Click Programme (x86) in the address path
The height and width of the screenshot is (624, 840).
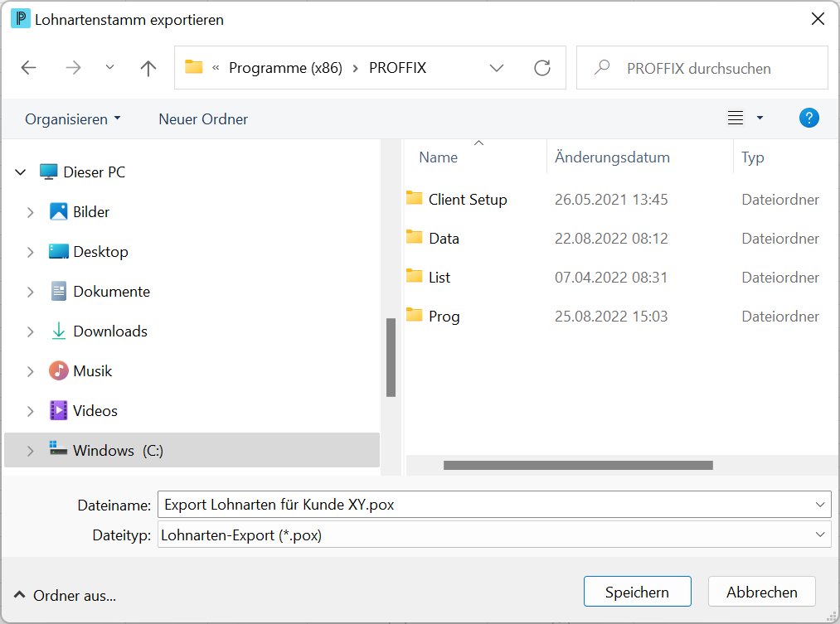click(x=285, y=68)
